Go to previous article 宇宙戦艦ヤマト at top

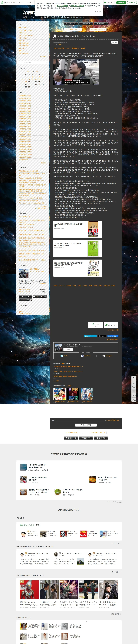point(73,29)
